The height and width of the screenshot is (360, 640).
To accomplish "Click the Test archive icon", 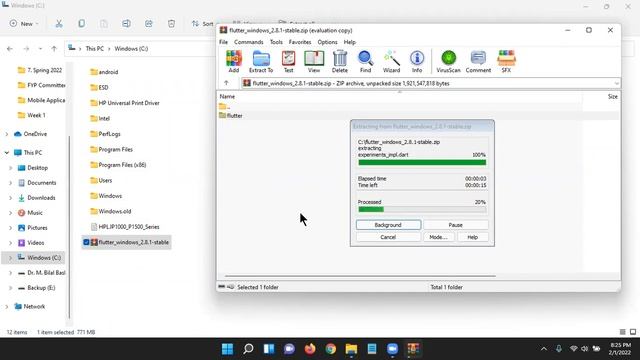I will tap(288, 62).
